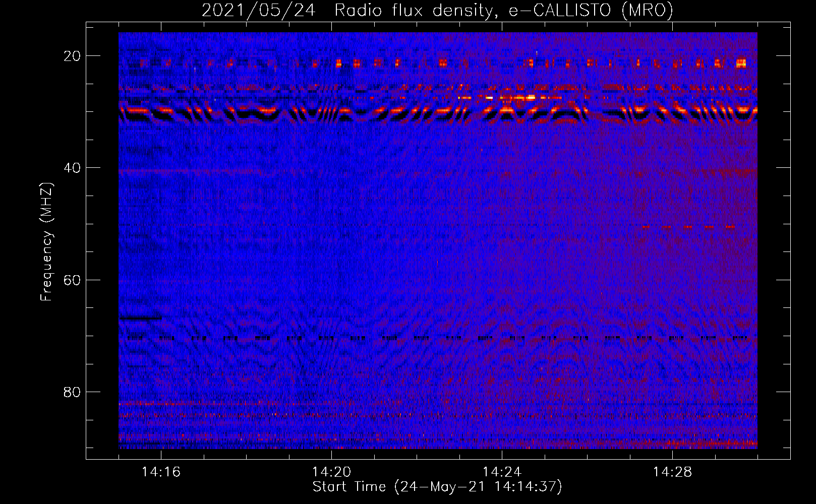Click the plot title '2021/05/24 Radio flux density'
Viewport: 816px width, 504px height.
click(x=437, y=10)
